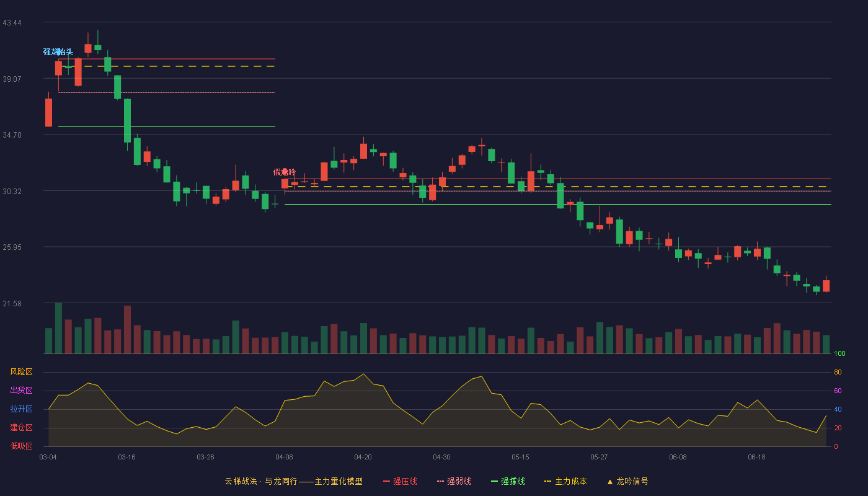868x496 pixels.
Task: Click the 39.07 price axis label
Action: 12,79
